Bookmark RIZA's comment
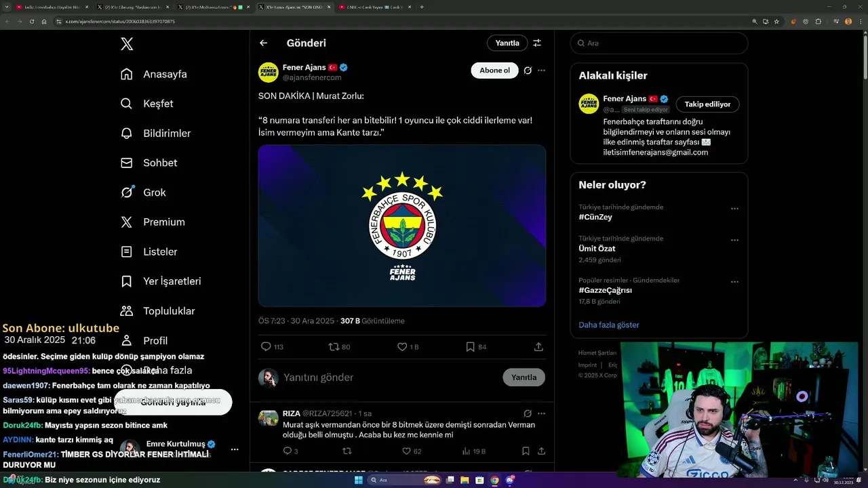The width and height of the screenshot is (868, 488). coord(526,451)
